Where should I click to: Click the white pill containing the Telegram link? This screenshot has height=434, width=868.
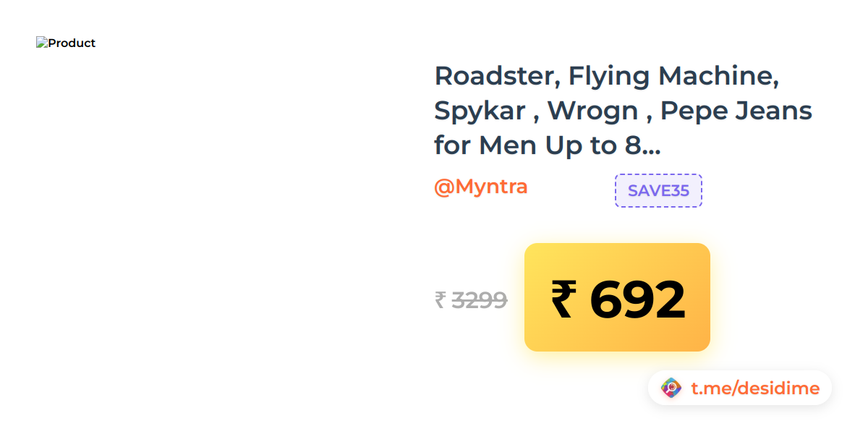[x=740, y=388]
